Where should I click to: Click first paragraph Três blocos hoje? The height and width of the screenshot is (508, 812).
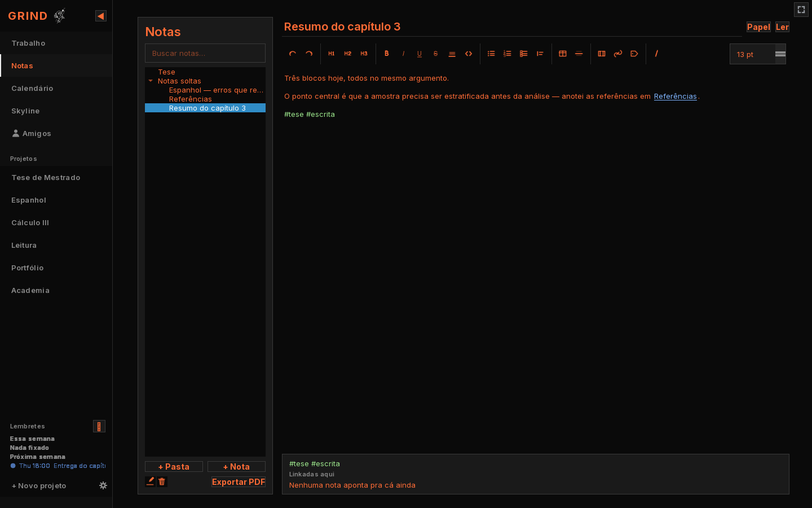[367, 78]
